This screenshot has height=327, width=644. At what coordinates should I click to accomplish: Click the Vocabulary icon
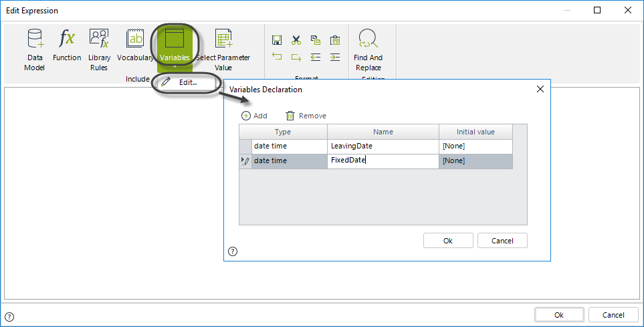click(135, 46)
